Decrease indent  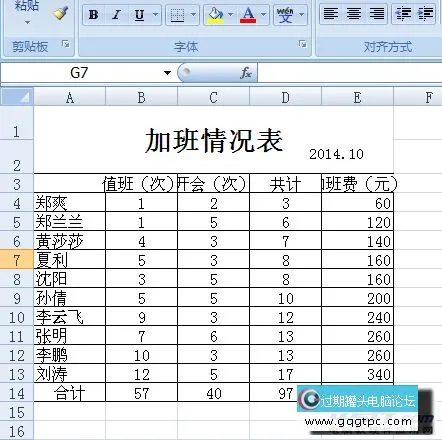click(x=403, y=14)
